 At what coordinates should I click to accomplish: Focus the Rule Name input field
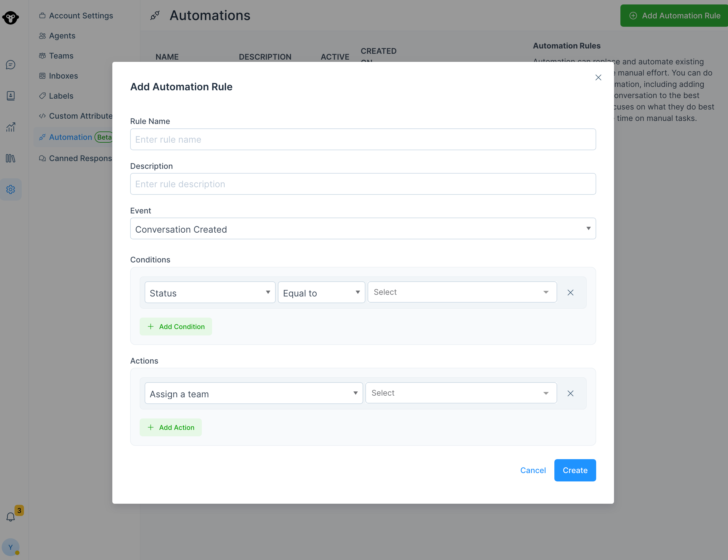tap(363, 140)
